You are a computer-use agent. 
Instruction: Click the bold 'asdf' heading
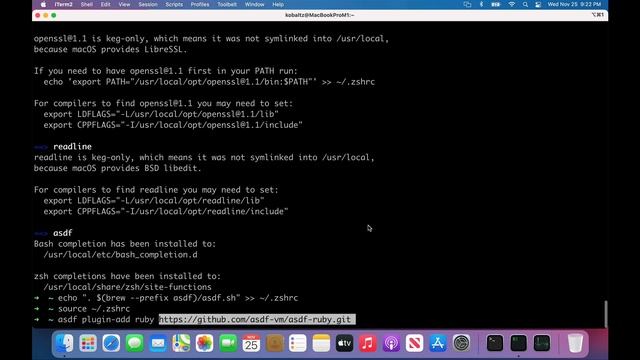pyautogui.click(x=62, y=233)
